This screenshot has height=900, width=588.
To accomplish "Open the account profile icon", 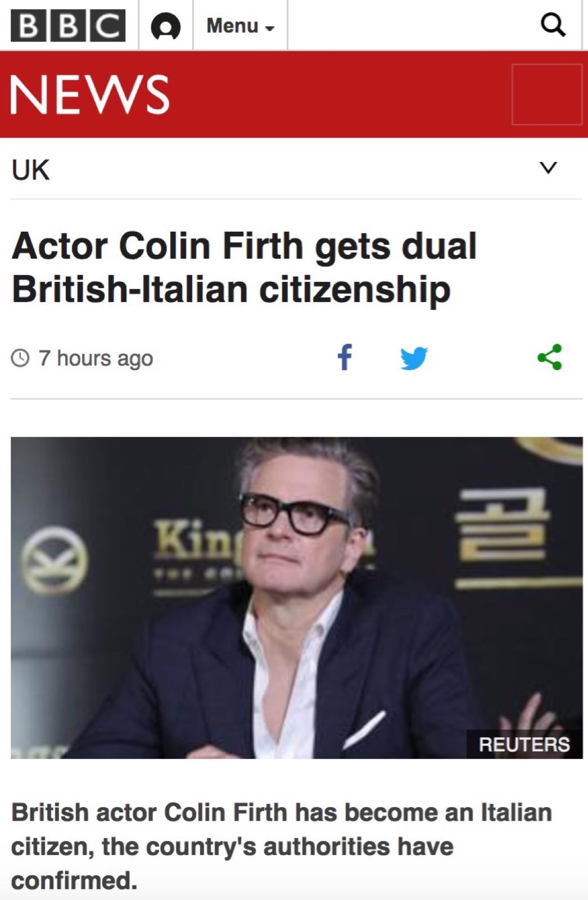I will tap(166, 26).
